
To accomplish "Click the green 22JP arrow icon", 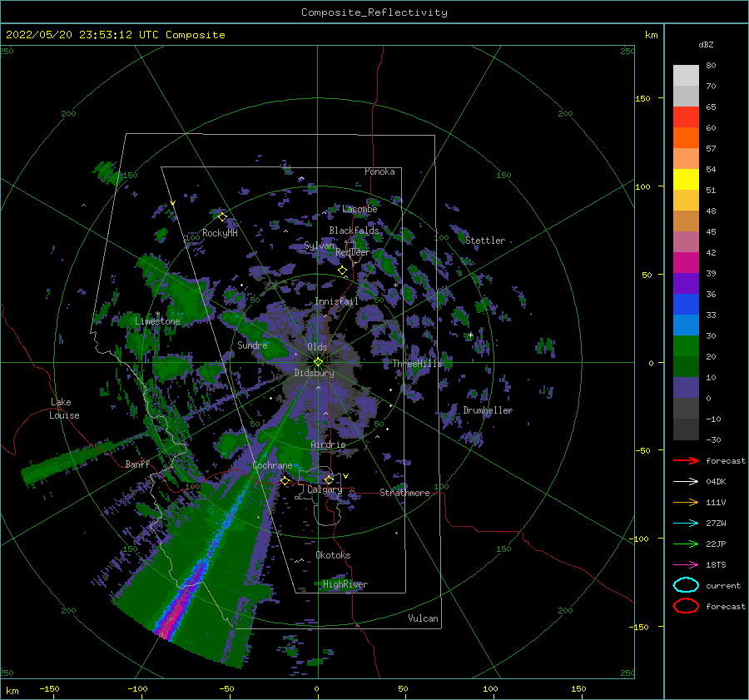I will 686,544.
